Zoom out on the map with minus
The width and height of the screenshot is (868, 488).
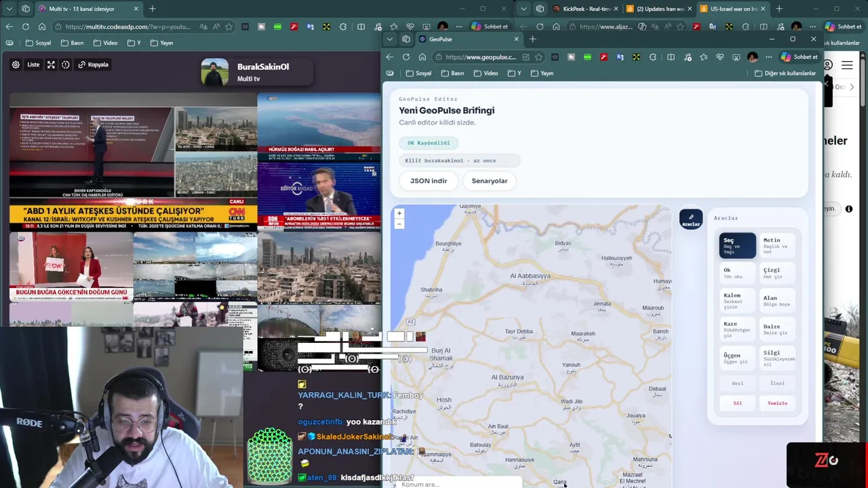click(399, 224)
